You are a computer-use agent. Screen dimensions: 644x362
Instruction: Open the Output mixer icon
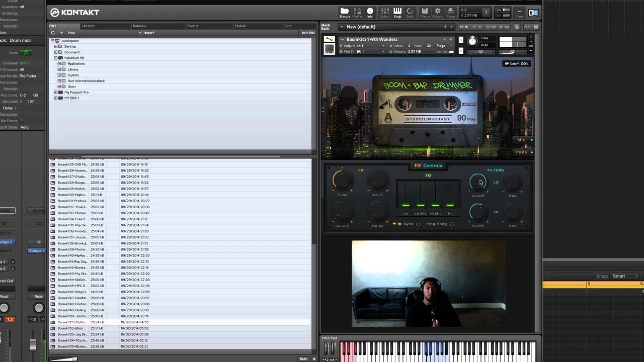click(x=385, y=12)
